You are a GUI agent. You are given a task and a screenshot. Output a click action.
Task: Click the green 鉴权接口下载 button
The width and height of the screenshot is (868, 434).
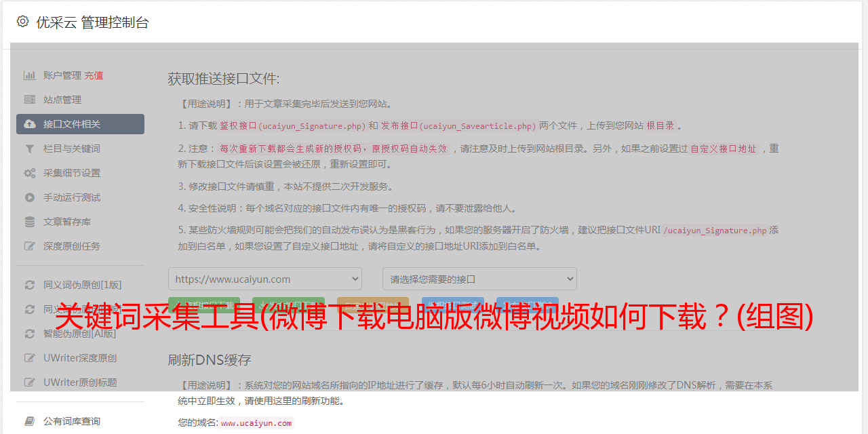(204, 305)
